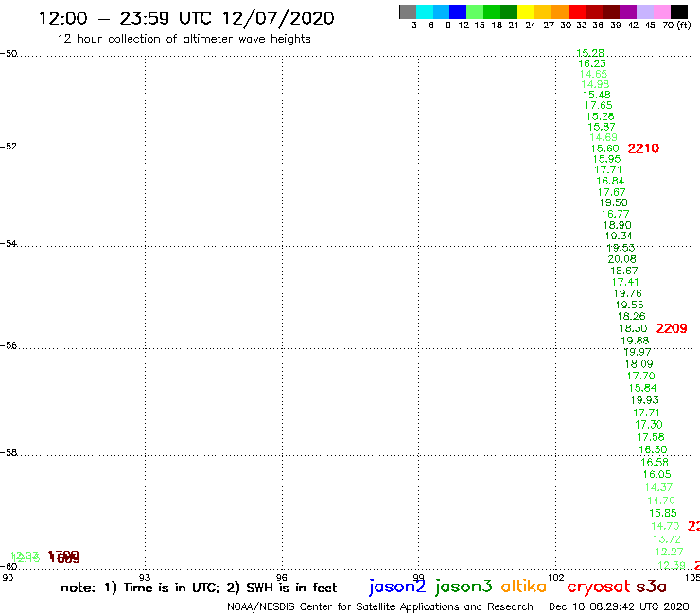This screenshot has width=700, height=615.
Task: Click the wave height value 17.70
Action: 640,376
